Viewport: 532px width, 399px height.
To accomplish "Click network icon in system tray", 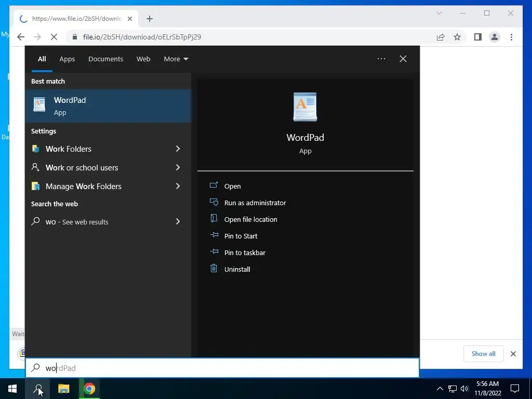I will 453,389.
